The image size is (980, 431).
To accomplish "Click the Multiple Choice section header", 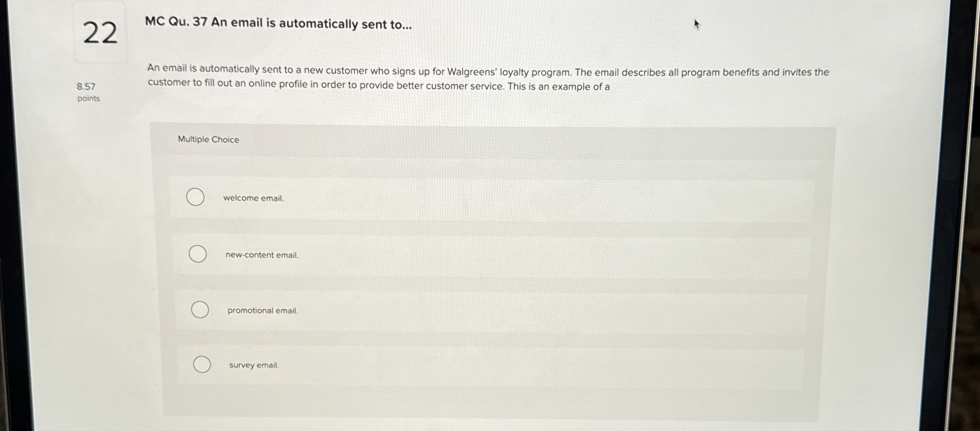I will [209, 140].
